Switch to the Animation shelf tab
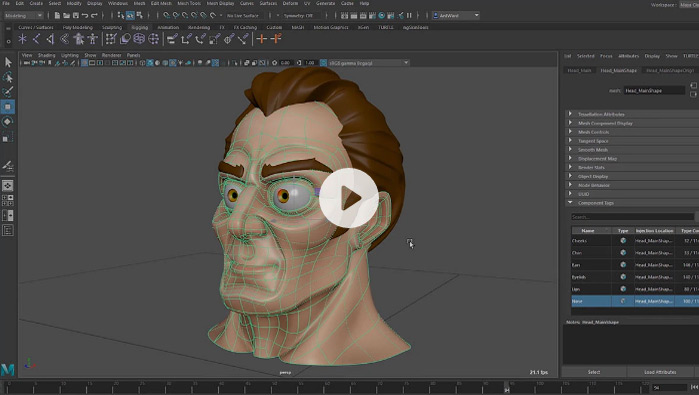699x395 pixels. point(168,27)
